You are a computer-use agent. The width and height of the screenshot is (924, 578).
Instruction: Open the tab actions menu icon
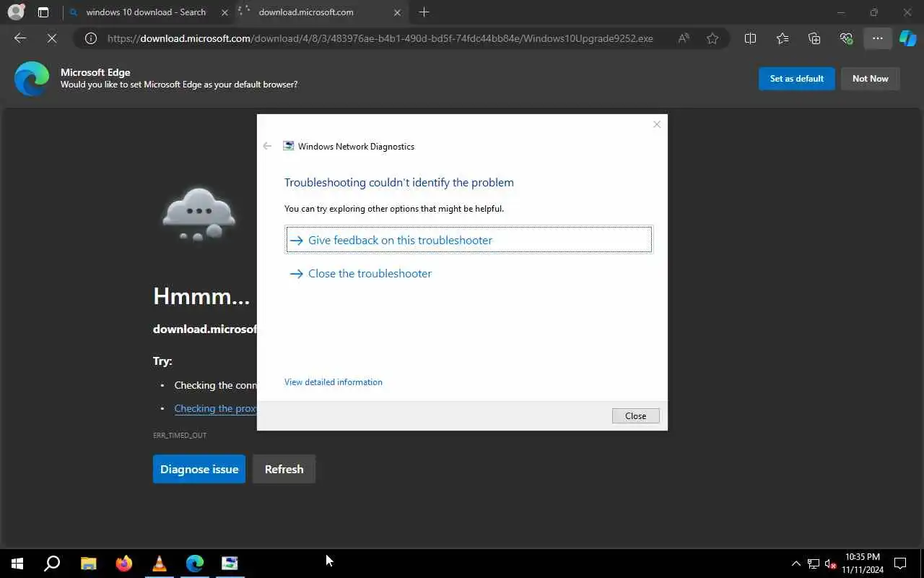click(x=43, y=12)
